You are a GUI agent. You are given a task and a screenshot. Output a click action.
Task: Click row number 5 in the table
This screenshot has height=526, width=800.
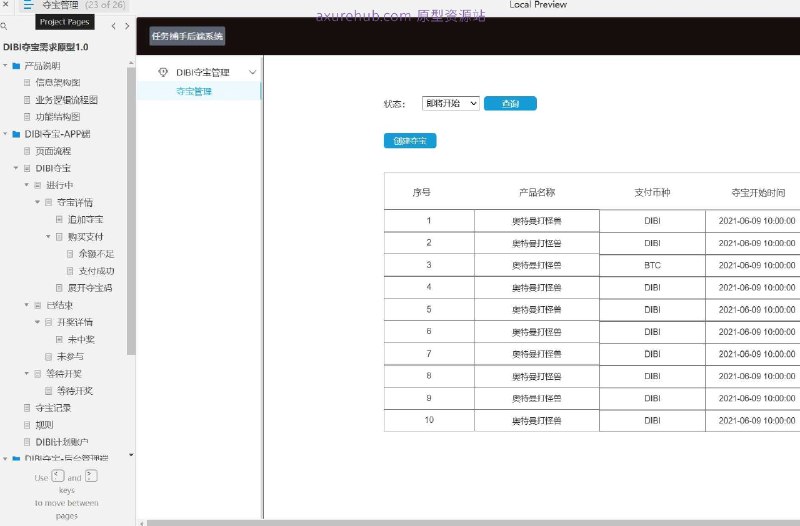pyautogui.click(x=429, y=309)
